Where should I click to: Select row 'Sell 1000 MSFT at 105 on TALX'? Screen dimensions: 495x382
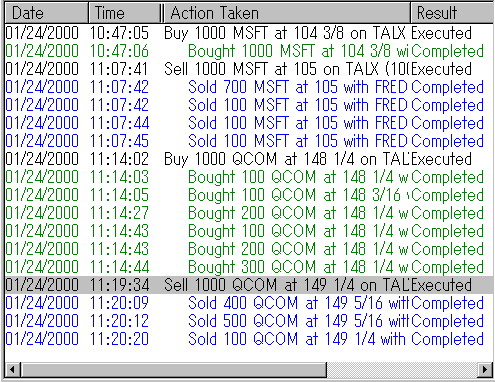(x=249, y=69)
